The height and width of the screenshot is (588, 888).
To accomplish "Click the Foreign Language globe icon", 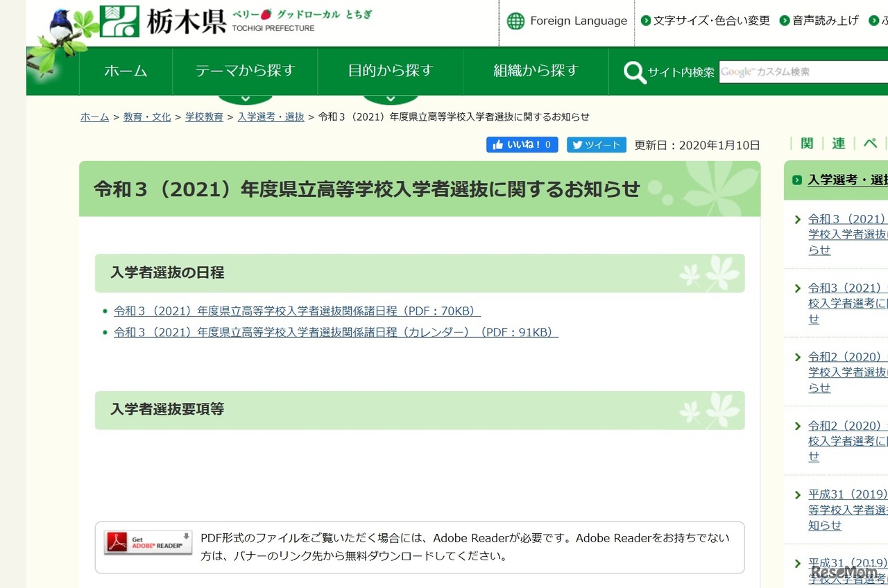I will [x=515, y=21].
